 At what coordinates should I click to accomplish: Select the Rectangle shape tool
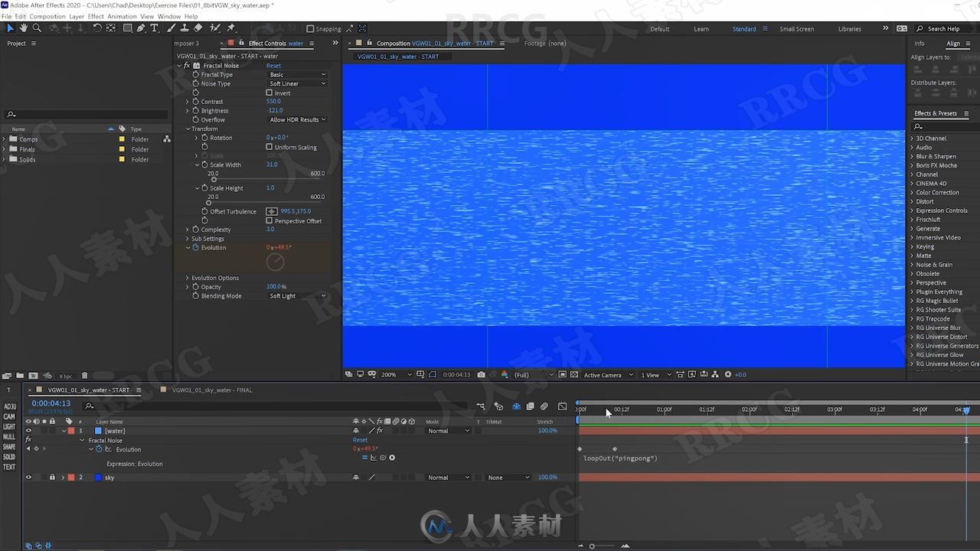[127, 28]
